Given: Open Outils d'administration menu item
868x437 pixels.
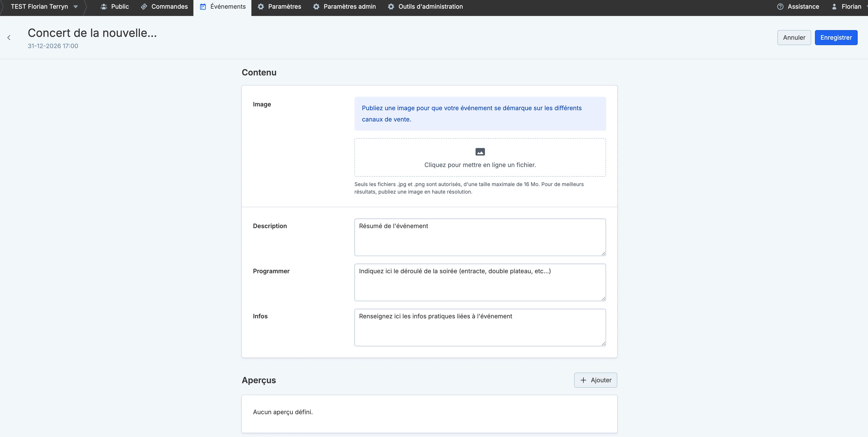Looking at the screenshot, I should [425, 6].
